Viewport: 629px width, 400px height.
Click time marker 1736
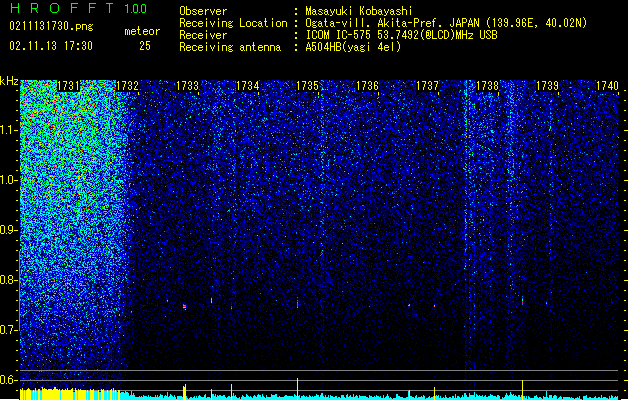[x=367, y=86]
